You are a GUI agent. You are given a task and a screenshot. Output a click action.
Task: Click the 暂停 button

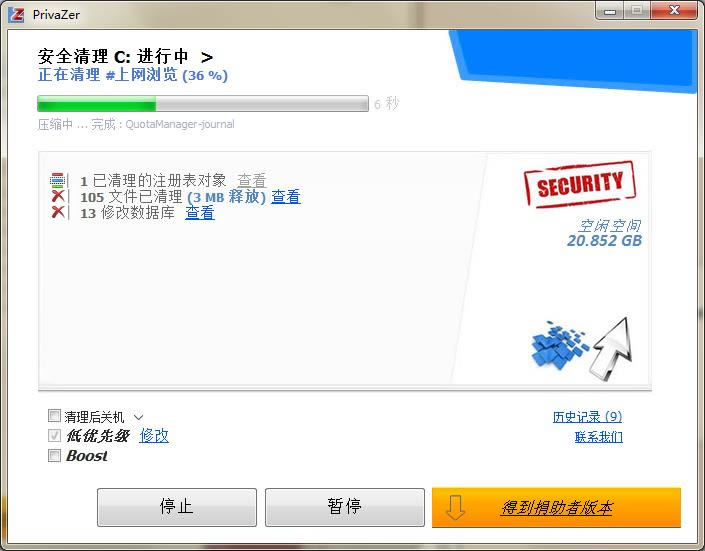tap(345, 507)
